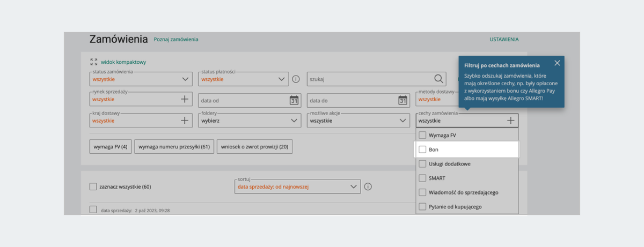The width and height of the screenshot is (644, 247).
Task: Click plus icon in kraj dostawy
Action: [x=185, y=121]
